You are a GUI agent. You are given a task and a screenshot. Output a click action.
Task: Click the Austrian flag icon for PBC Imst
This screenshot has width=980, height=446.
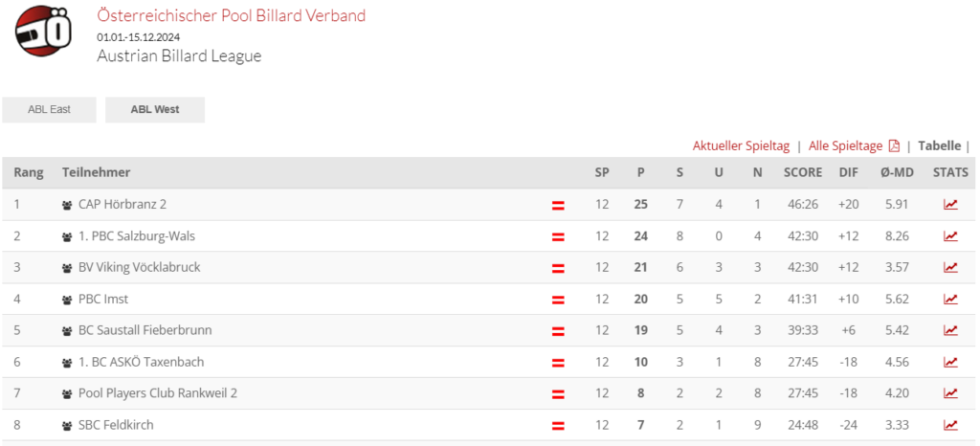tap(558, 300)
